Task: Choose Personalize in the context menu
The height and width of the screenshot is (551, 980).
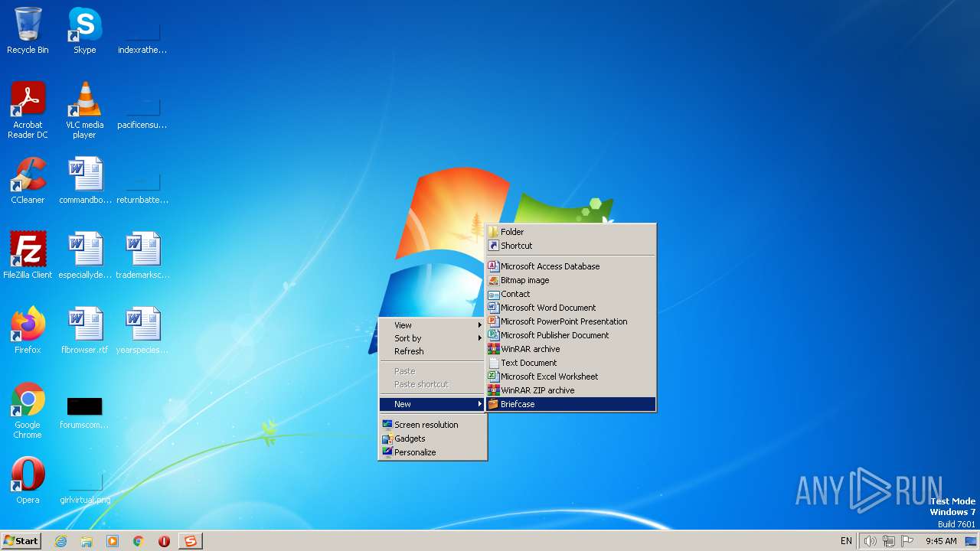Action: [433, 452]
